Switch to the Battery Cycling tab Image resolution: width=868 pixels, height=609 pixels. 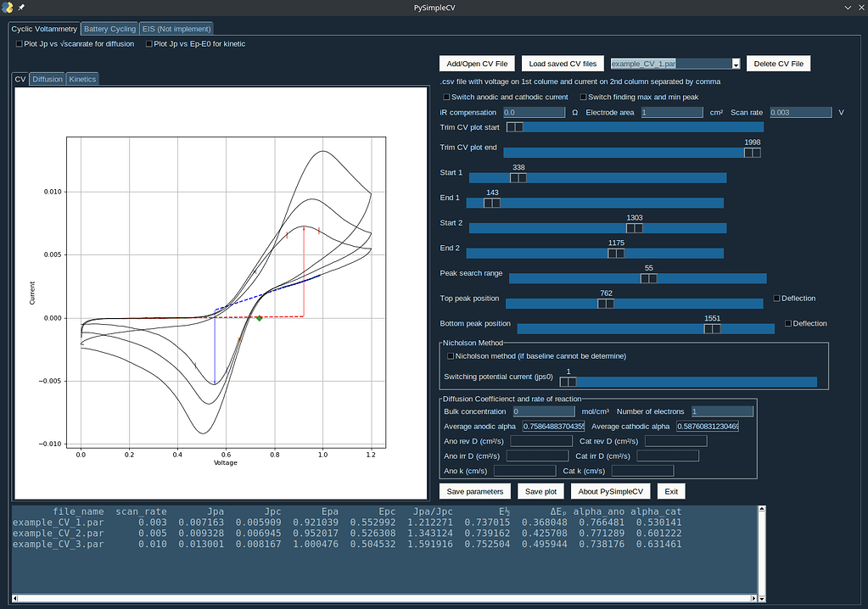(x=109, y=29)
